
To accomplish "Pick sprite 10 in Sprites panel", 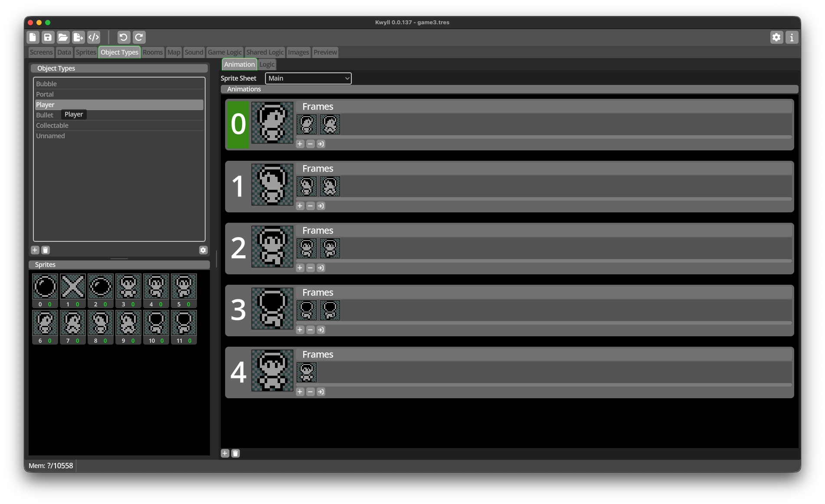I will pyautogui.click(x=156, y=323).
